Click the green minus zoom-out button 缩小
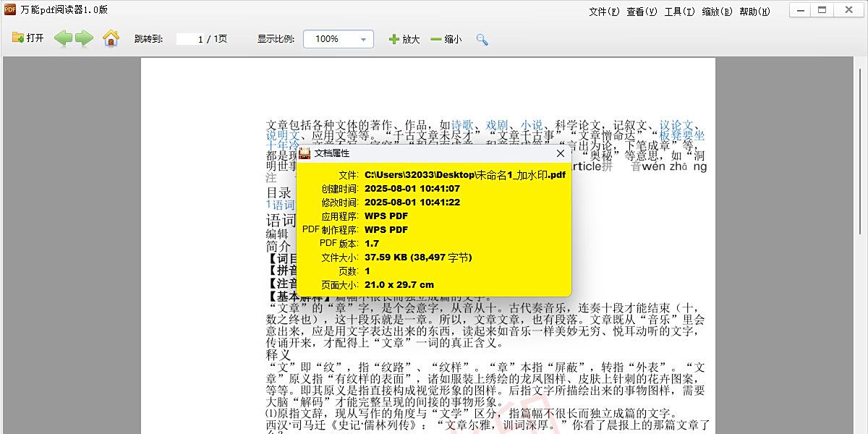The height and width of the screenshot is (434, 868). click(x=446, y=39)
